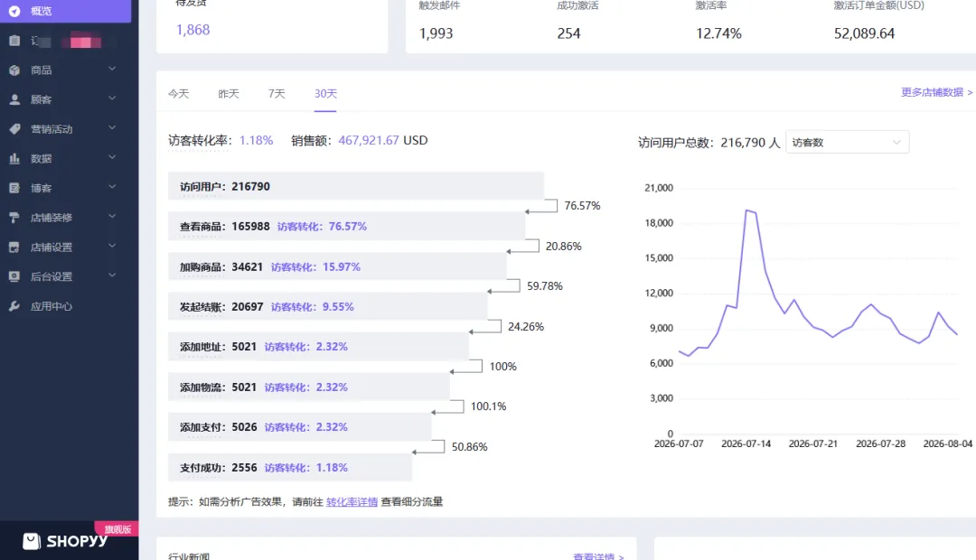Click the 数据 bar chart icon
Image resolution: width=976 pixels, height=560 pixels.
(14, 159)
